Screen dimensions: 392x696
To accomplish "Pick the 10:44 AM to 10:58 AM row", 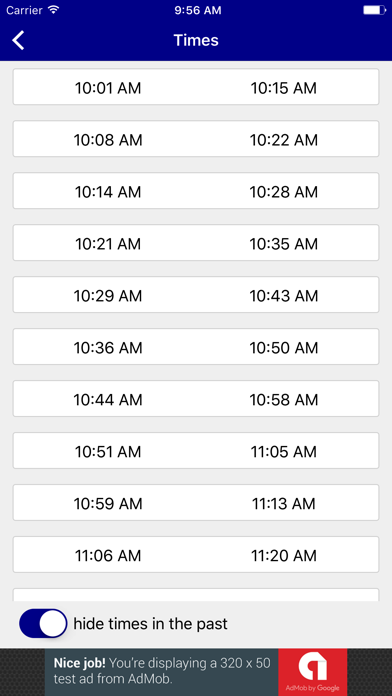I will pyautogui.click(x=196, y=399).
